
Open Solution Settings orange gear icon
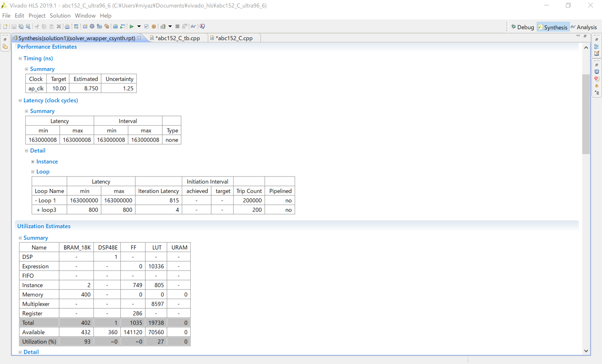pyautogui.click(x=107, y=26)
